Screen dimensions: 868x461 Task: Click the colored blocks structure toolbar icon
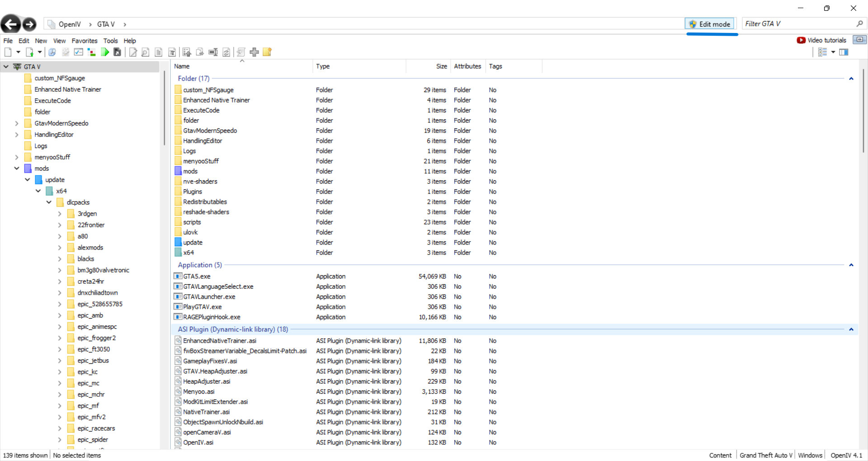click(x=91, y=52)
